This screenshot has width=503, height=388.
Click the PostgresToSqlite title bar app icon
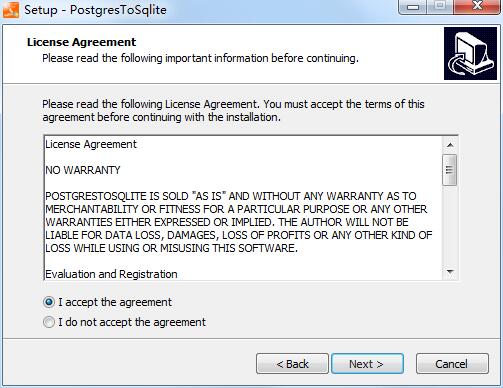click(11, 10)
